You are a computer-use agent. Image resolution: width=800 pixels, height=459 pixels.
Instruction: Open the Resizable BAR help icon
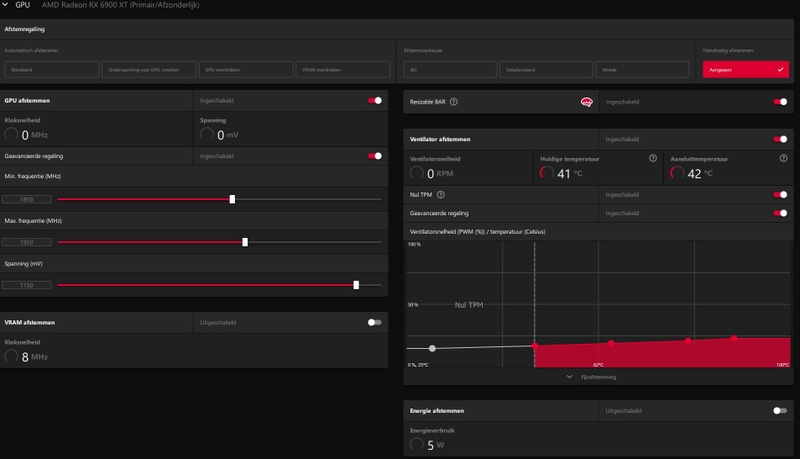click(454, 102)
